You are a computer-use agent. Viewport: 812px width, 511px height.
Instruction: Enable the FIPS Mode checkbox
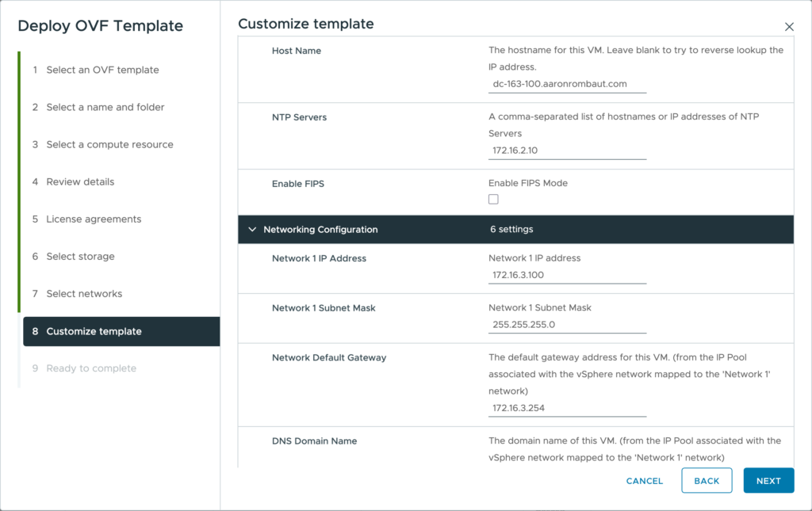493,200
